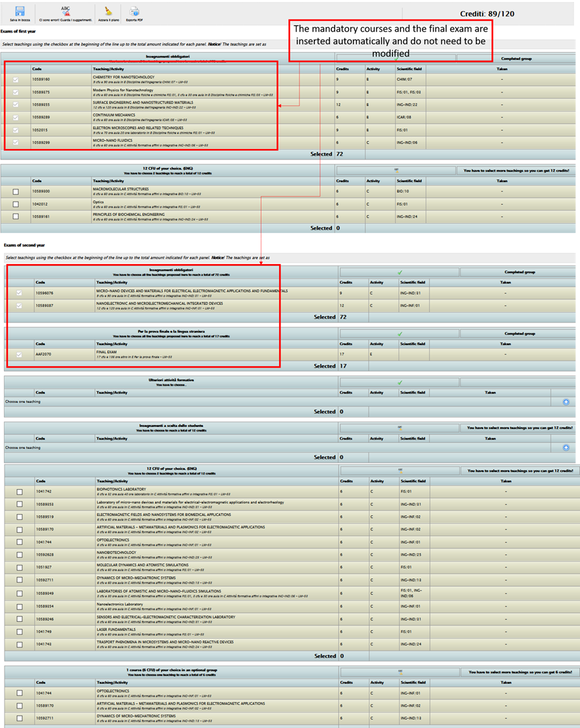Click SURFACE ENGINEERING AND NANOSTRUCTURED MATERIALS title
This screenshot has width=580, height=728.
pos(143,103)
